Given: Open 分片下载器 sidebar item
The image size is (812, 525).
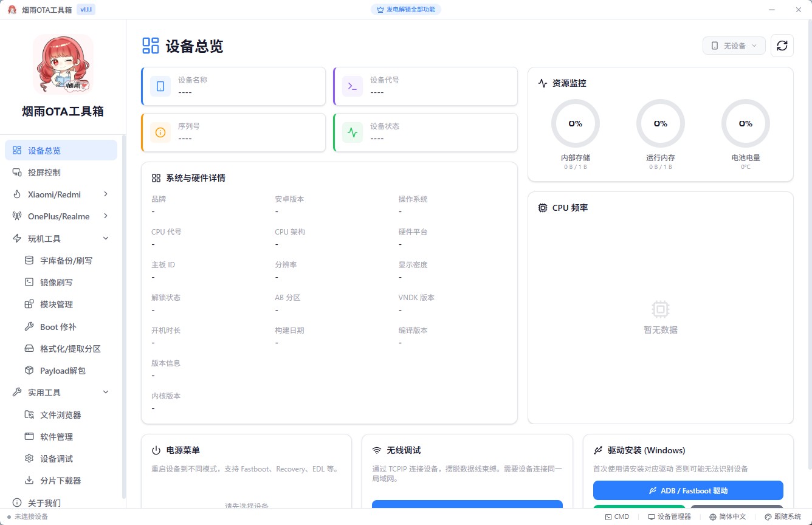Looking at the screenshot, I should [67, 481].
